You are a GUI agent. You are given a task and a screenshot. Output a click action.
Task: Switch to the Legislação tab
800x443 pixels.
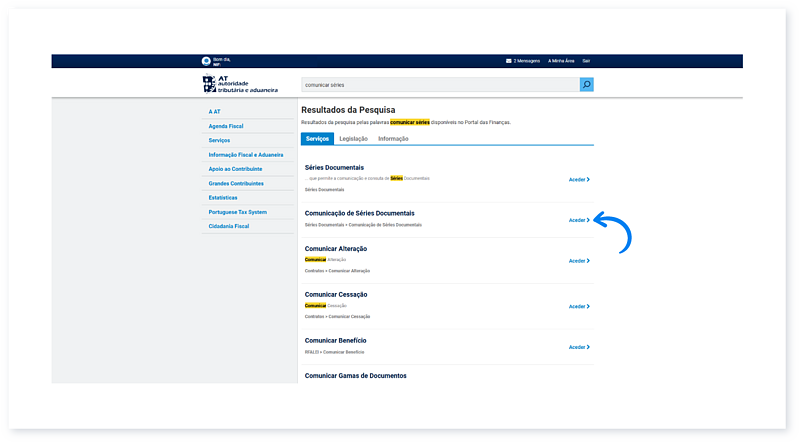pos(353,138)
